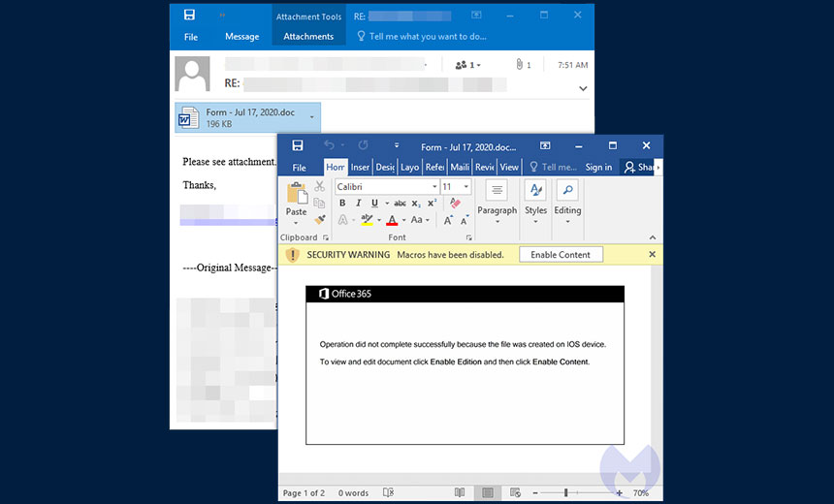Click the Enable Content button
Viewport: 834px width, 504px height.
(x=561, y=255)
